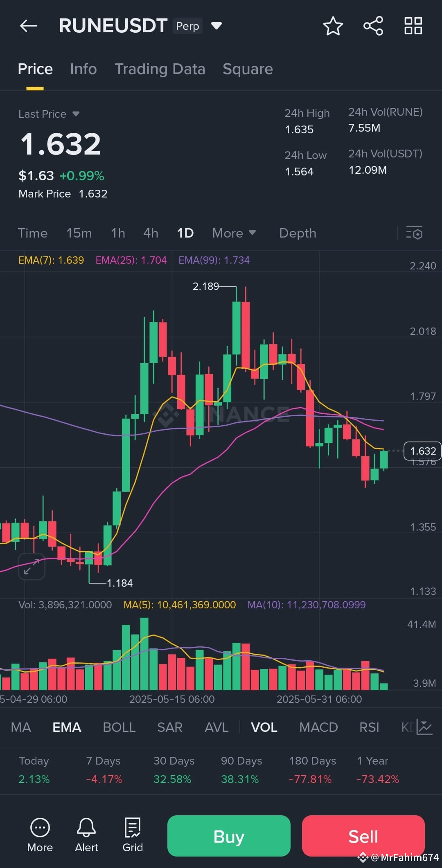Add RUNEUSDT to favorites via star icon

point(333,25)
